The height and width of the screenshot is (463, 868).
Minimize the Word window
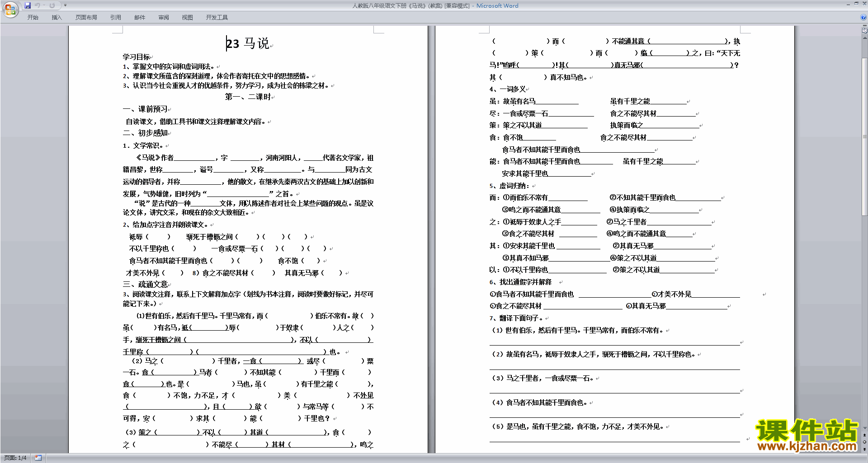[848, 4]
